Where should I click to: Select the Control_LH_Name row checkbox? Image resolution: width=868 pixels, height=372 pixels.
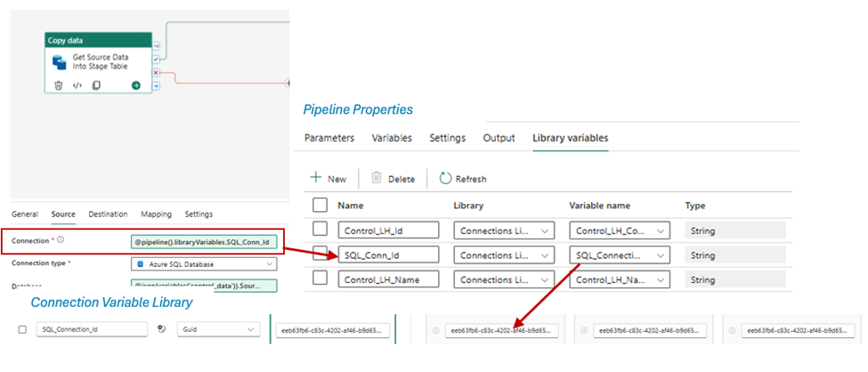pyautogui.click(x=320, y=279)
